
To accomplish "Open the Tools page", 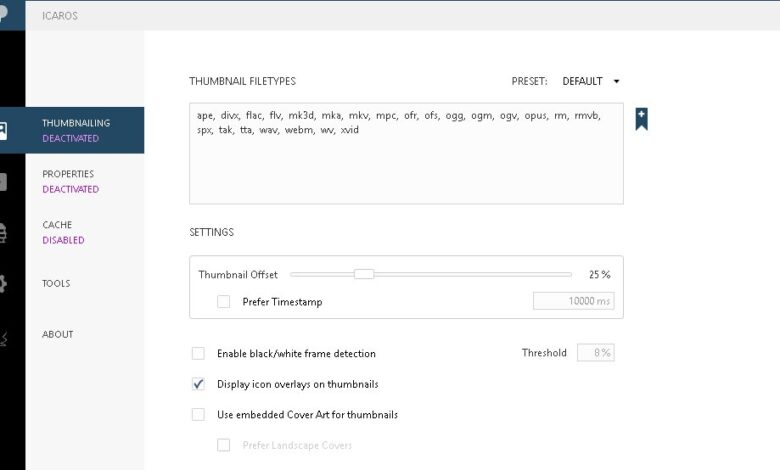I will point(56,283).
